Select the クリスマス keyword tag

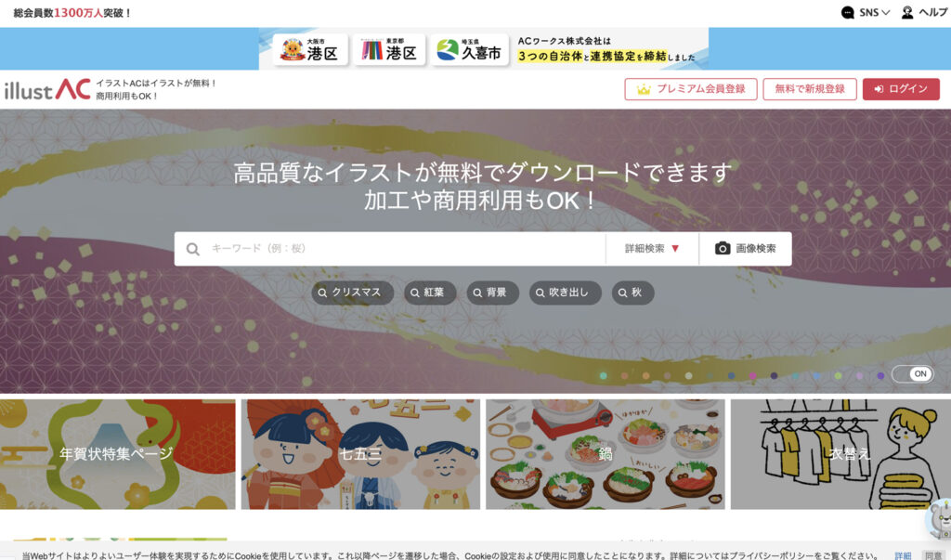(x=352, y=293)
